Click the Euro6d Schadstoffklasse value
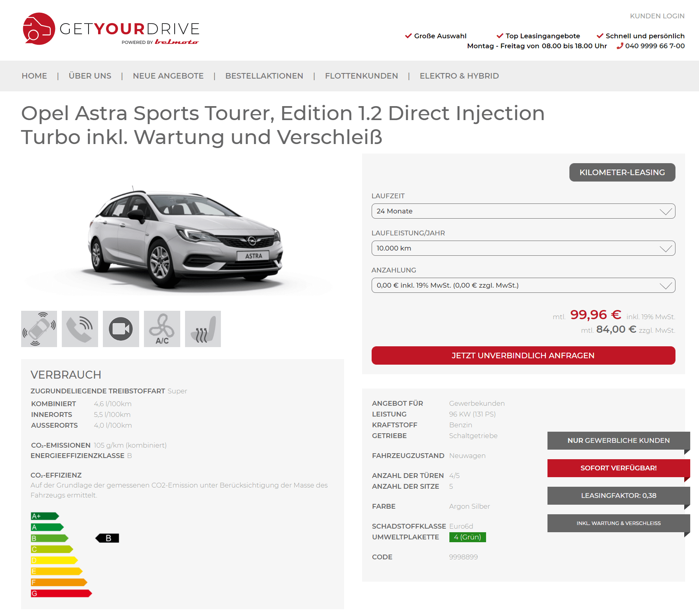The width and height of the screenshot is (699, 616). [x=461, y=526]
